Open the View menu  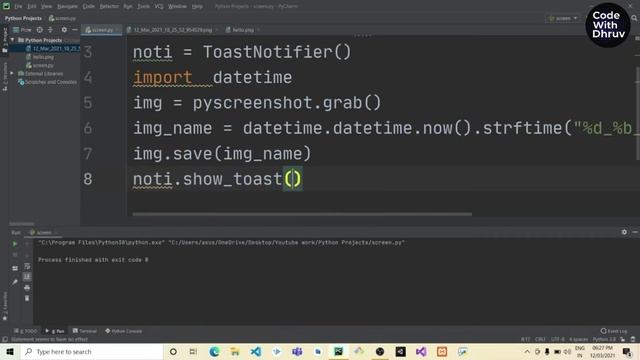point(47,7)
